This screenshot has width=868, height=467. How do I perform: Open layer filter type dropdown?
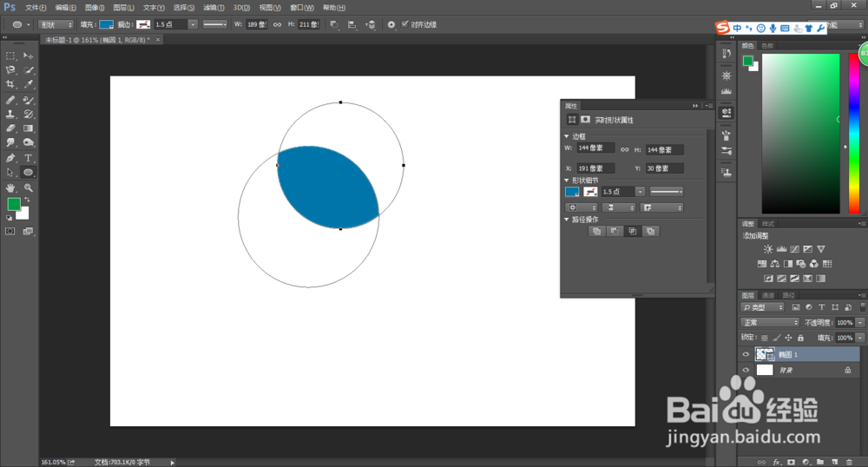pos(763,307)
